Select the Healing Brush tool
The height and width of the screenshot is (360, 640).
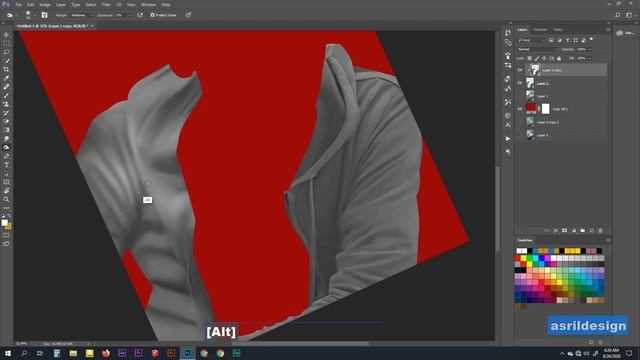click(6, 87)
